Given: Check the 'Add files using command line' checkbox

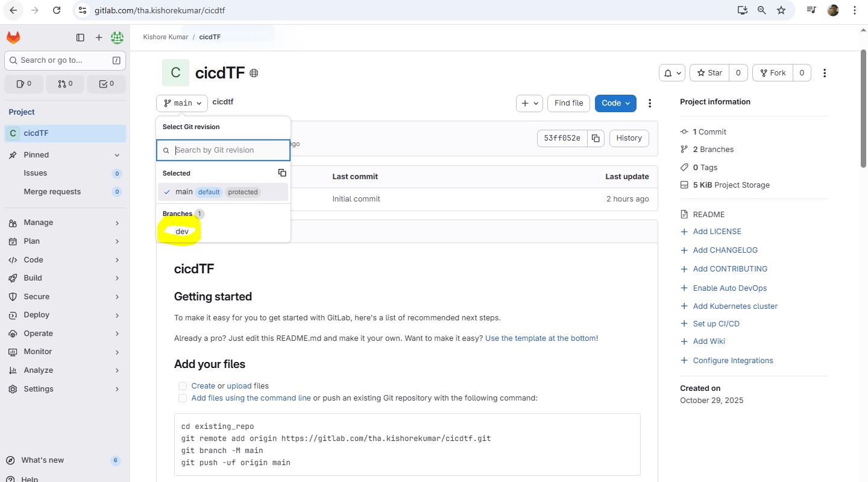Looking at the screenshot, I should click(x=183, y=398).
